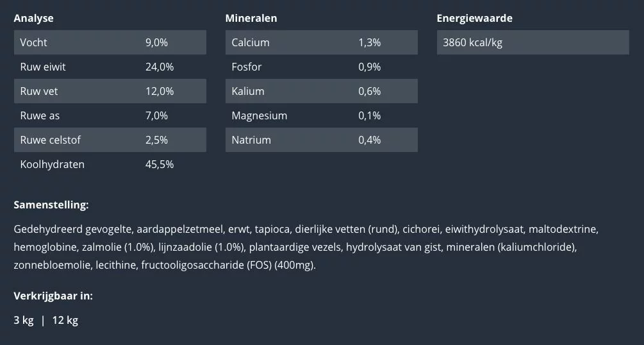Viewport: 644px width, 345px height.
Task: Click the Energiewaarde heading
Action: 474,18
